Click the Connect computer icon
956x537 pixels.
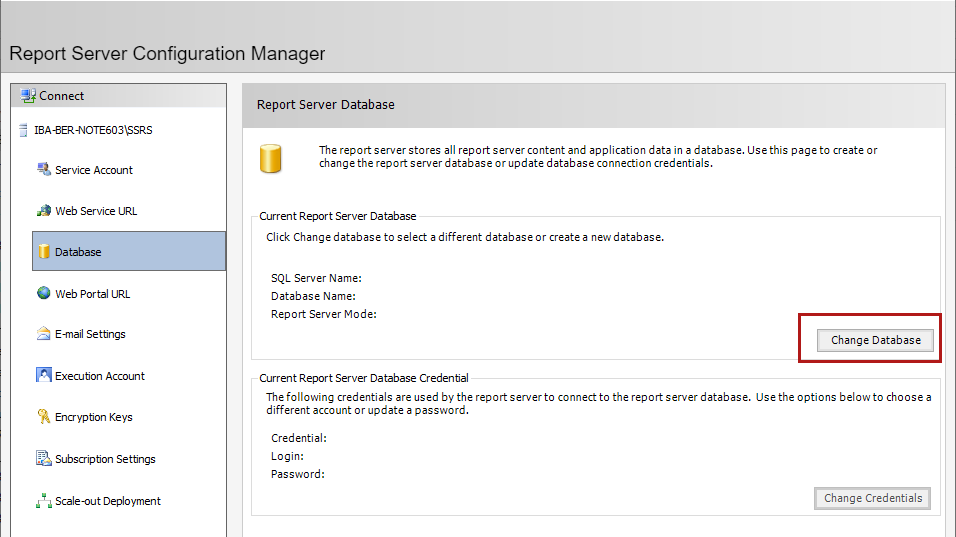point(28,96)
